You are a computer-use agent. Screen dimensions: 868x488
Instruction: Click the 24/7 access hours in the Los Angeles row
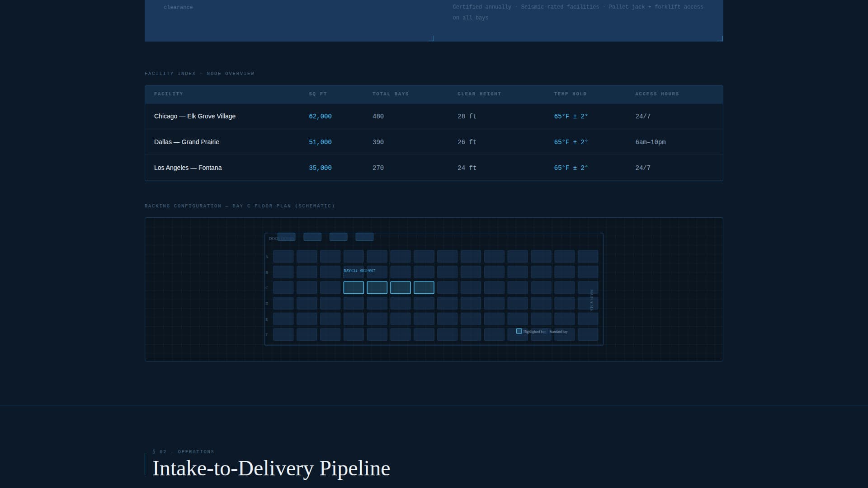point(643,168)
